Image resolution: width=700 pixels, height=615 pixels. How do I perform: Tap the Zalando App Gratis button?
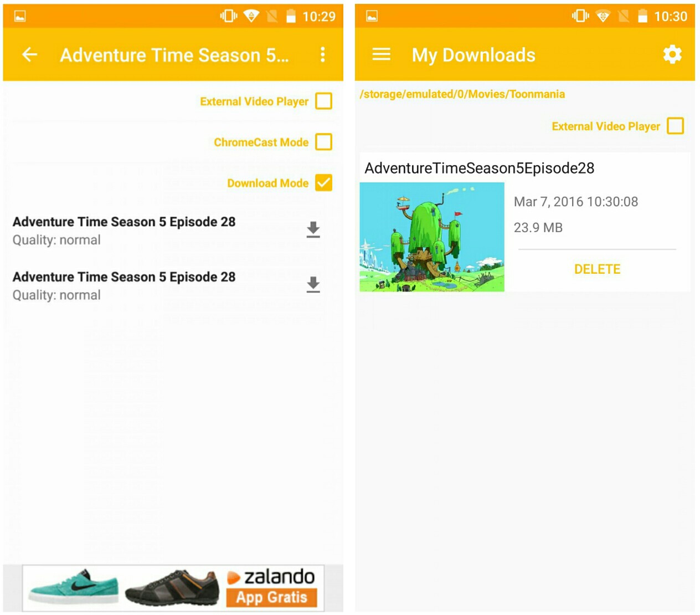272,597
